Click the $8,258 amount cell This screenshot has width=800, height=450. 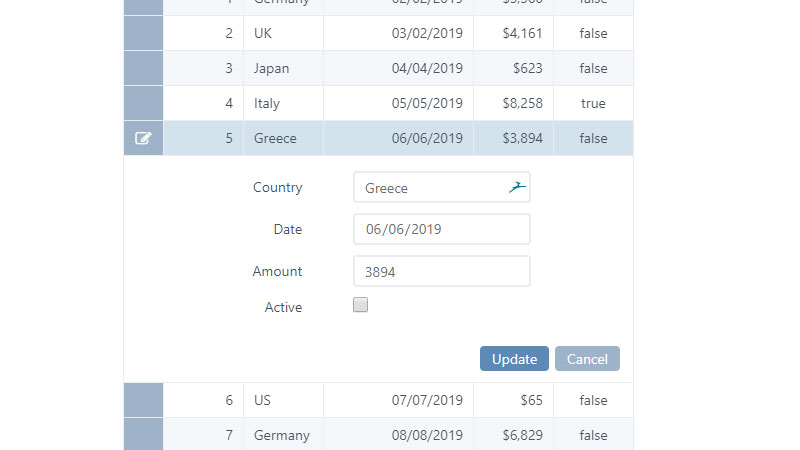[x=513, y=103]
